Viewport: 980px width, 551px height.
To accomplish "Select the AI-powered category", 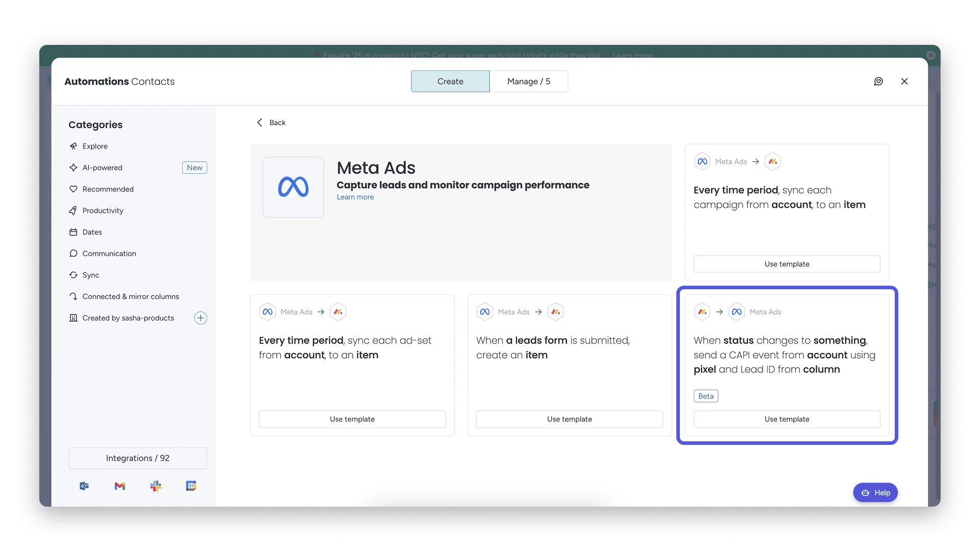I will pyautogui.click(x=102, y=168).
